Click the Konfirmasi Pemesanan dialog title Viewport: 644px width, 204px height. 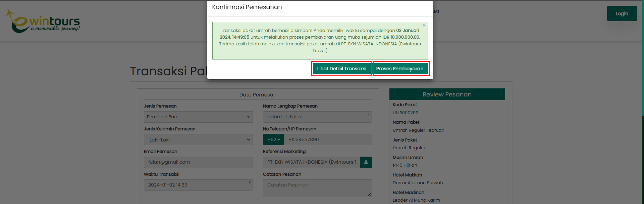(247, 7)
